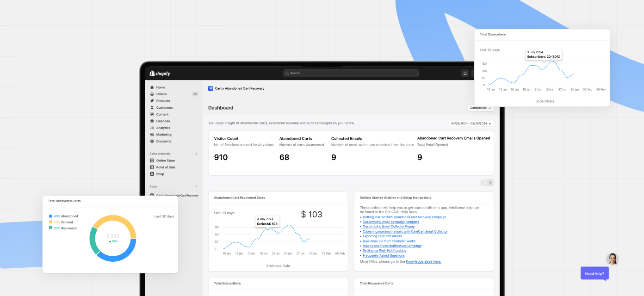The image size is (644, 296).
Task: Click the Point of Sale icon
Action: [152, 167]
